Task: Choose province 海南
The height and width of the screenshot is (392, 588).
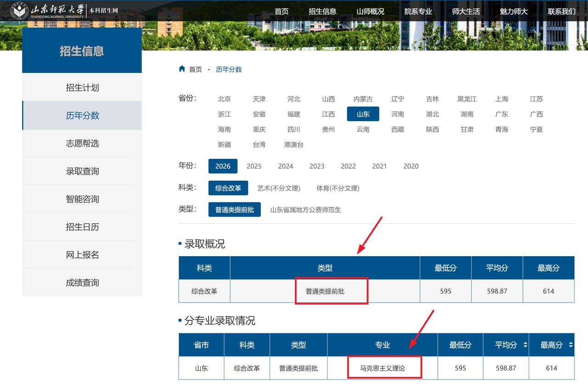Action: [x=225, y=129]
